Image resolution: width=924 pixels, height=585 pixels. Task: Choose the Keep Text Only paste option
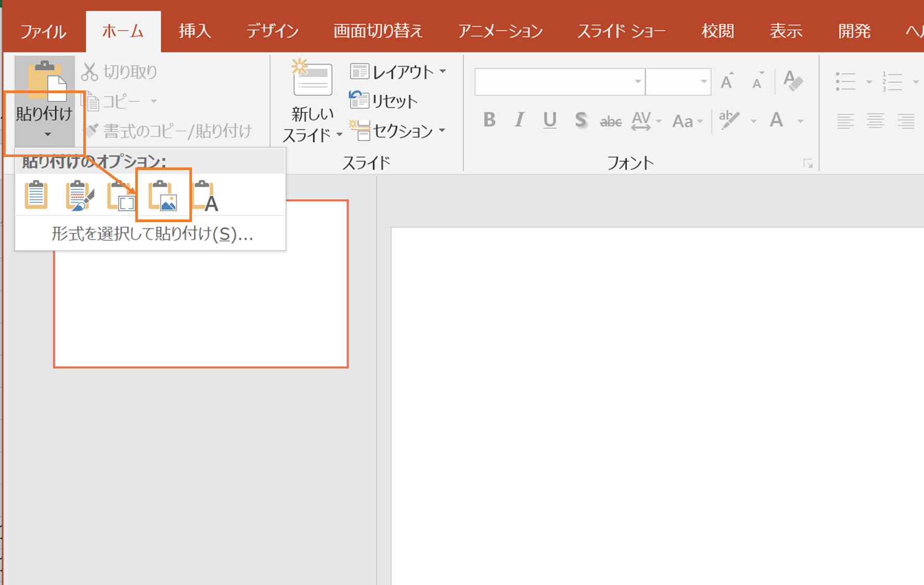(x=206, y=196)
